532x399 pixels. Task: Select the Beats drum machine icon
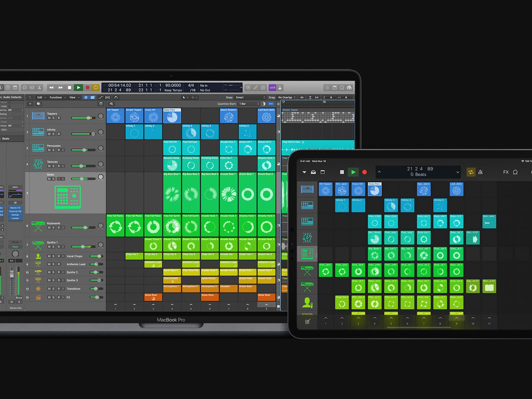click(67, 197)
